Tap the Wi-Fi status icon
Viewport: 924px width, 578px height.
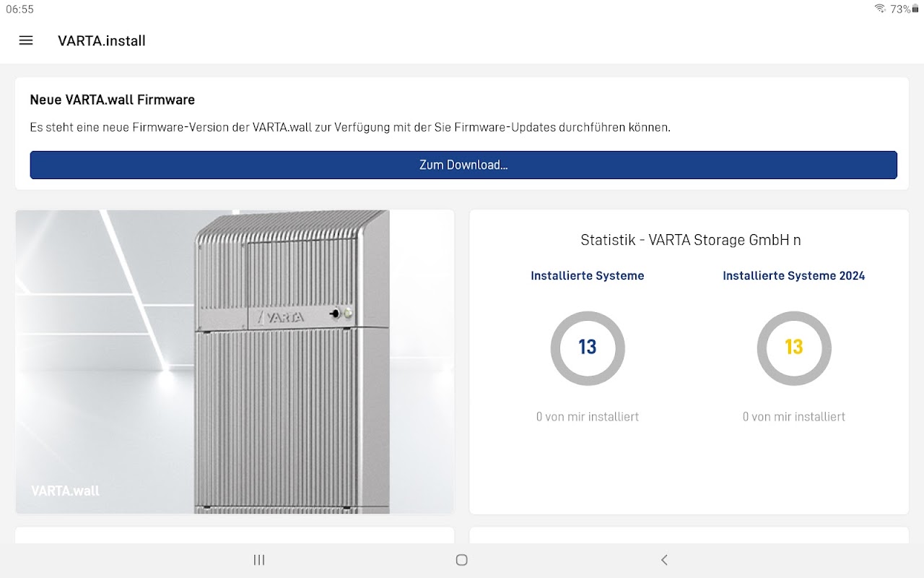click(880, 9)
